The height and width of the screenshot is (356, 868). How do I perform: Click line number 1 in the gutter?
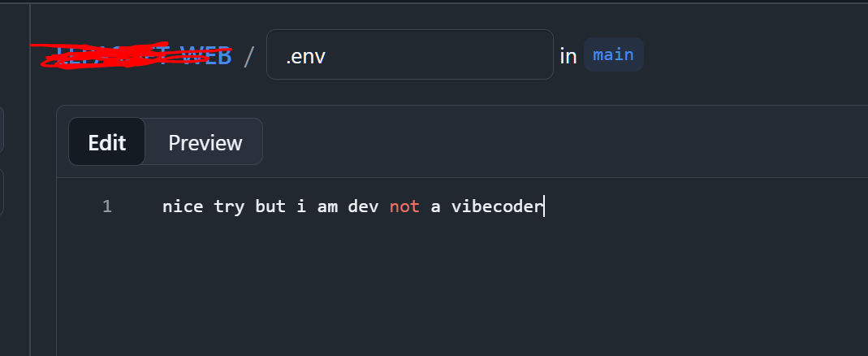point(106,206)
